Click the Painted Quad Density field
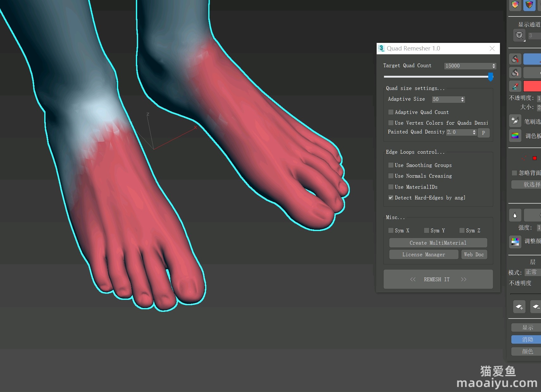541x392 pixels. [459, 132]
